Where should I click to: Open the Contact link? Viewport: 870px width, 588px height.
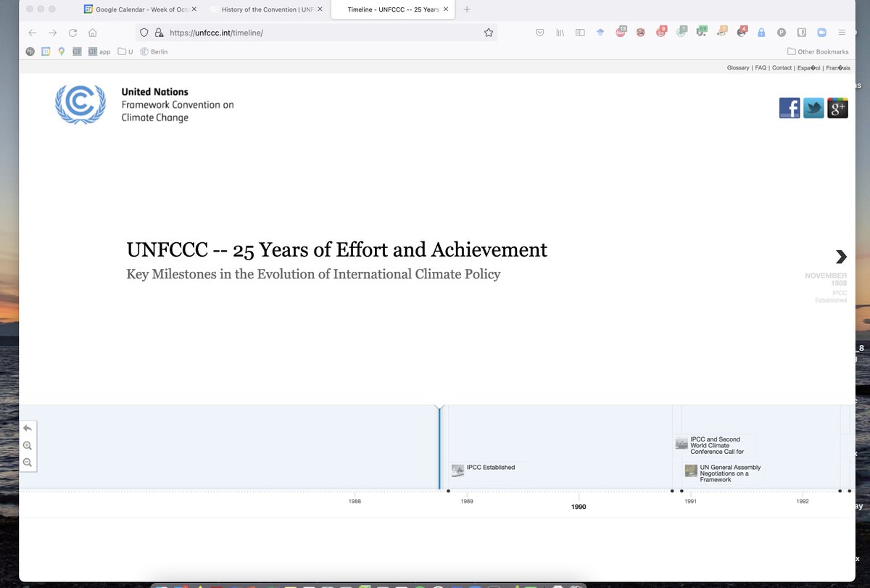click(782, 67)
